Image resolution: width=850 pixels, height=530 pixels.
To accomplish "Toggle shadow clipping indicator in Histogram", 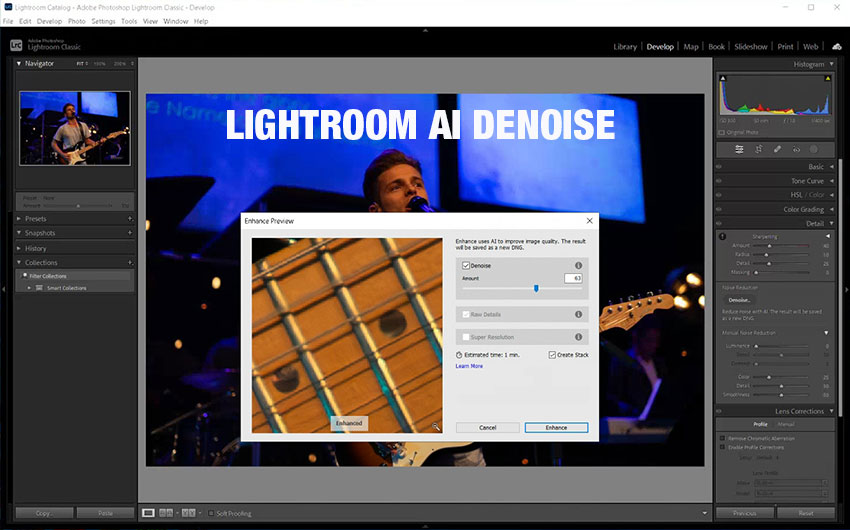I will coord(723,79).
